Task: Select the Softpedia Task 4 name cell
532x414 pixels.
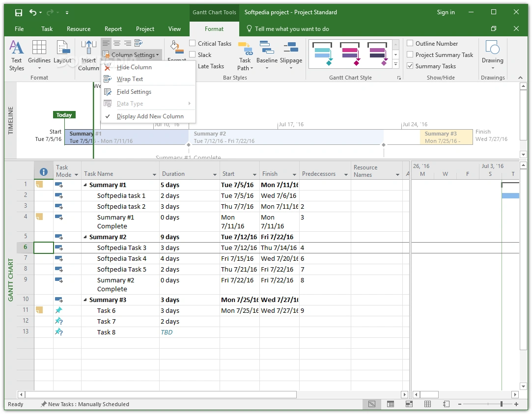Action: [x=121, y=259]
